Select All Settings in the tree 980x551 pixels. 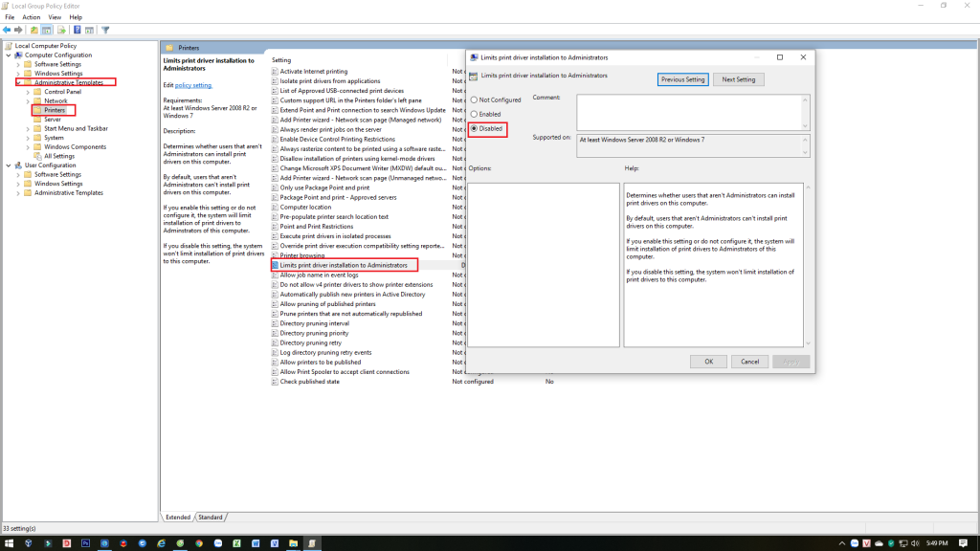coord(58,156)
